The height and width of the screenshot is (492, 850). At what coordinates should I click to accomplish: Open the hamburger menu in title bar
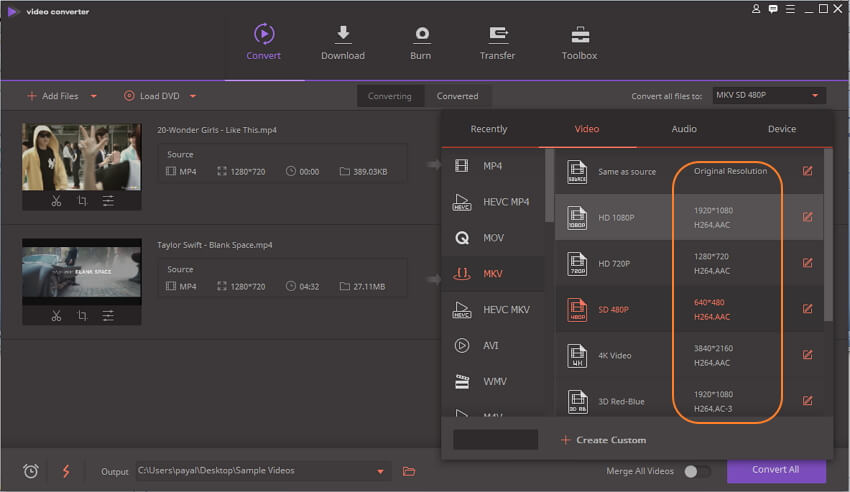(790, 9)
